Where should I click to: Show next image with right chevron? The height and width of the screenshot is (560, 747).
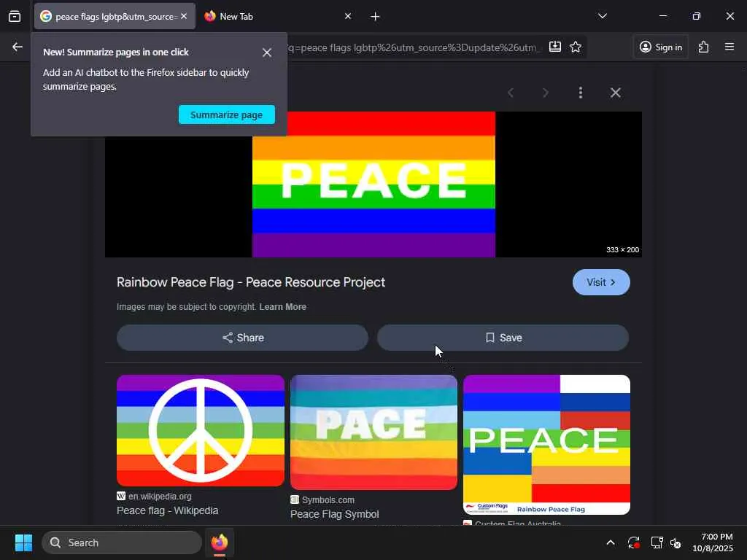(546, 93)
